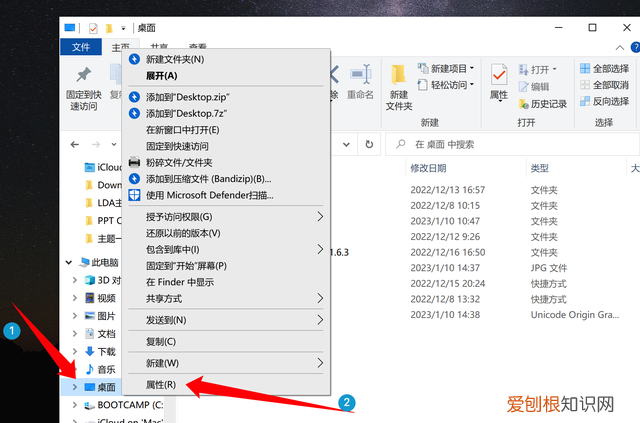Screen dimensions: 640x423
Task: Click the New folder icon in the ribbon
Action: pyautogui.click(x=398, y=75)
